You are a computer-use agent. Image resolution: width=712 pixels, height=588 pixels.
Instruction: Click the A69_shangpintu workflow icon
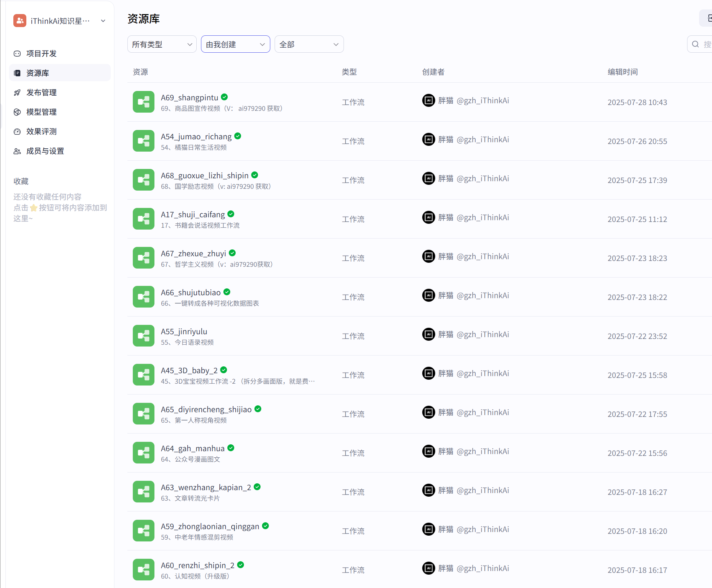coord(143,102)
